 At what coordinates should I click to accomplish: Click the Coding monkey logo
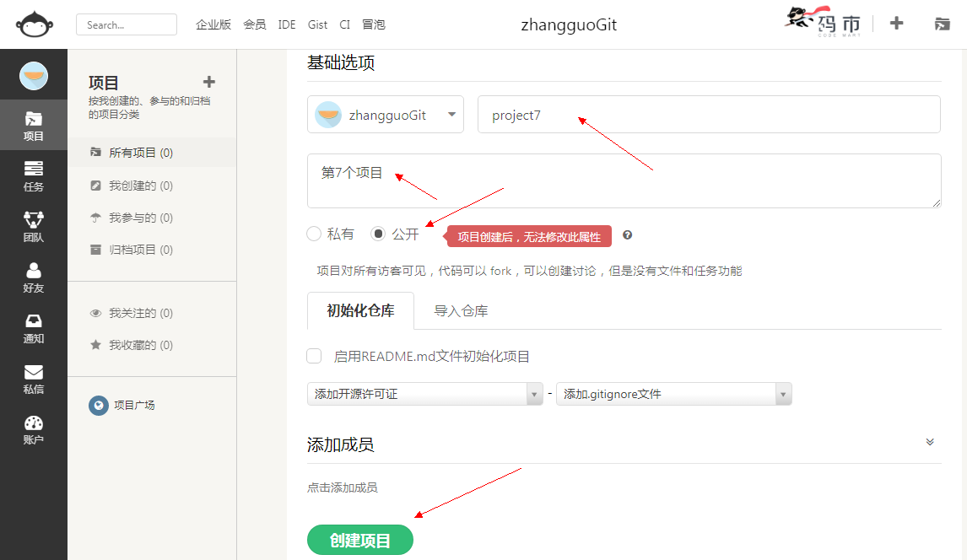tap(34, 24)
